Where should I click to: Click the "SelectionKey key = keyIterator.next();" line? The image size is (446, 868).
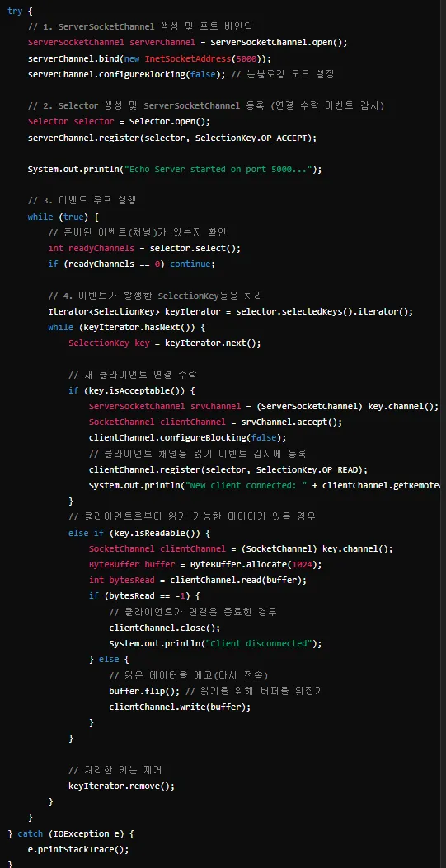pos(165,343)
